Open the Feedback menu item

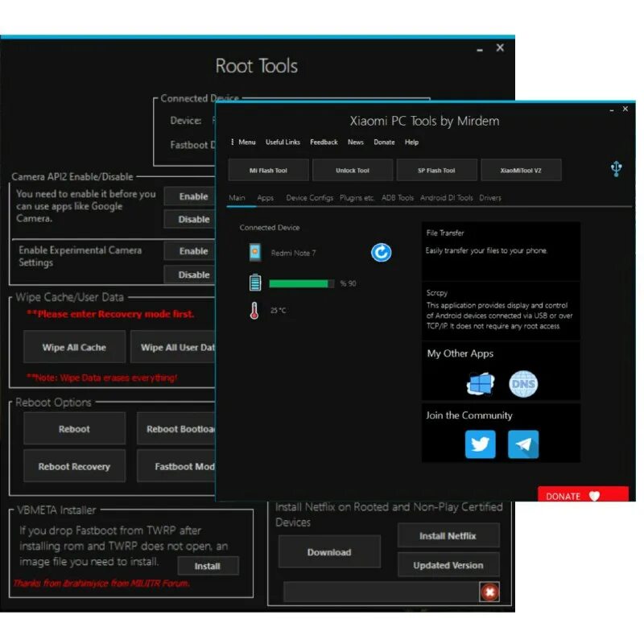pos(324,142)
